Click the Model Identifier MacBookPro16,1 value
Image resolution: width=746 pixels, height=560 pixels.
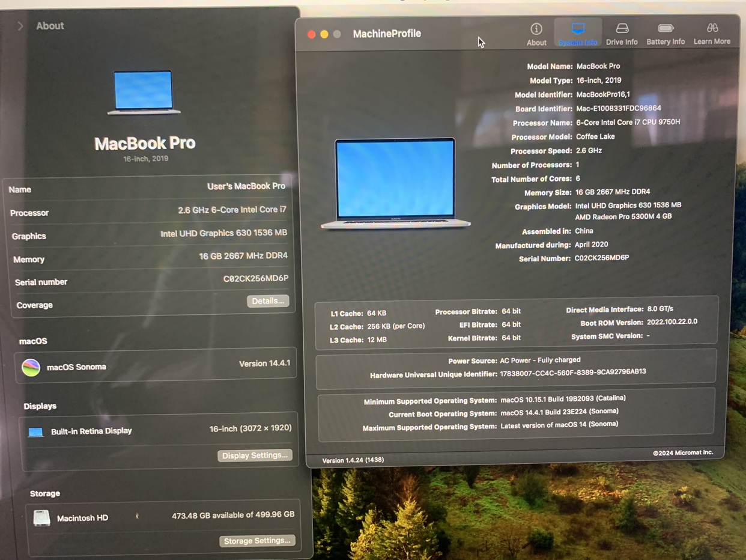click(603, 94)
